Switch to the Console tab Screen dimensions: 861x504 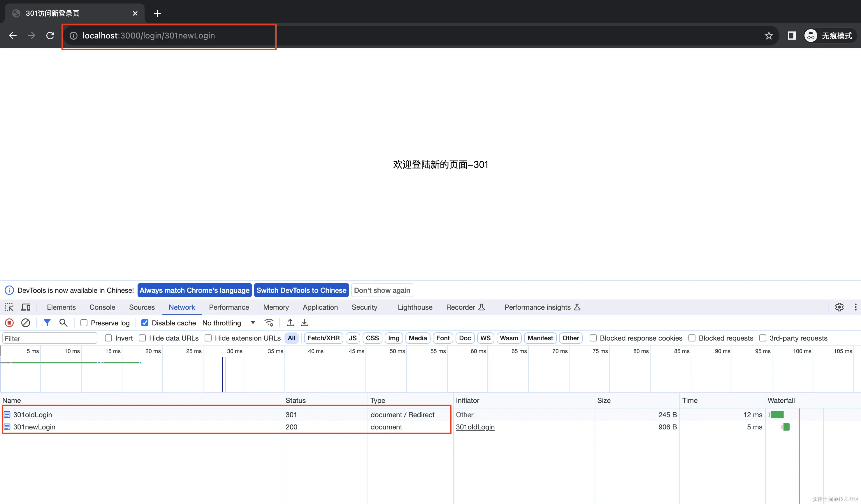102,307
